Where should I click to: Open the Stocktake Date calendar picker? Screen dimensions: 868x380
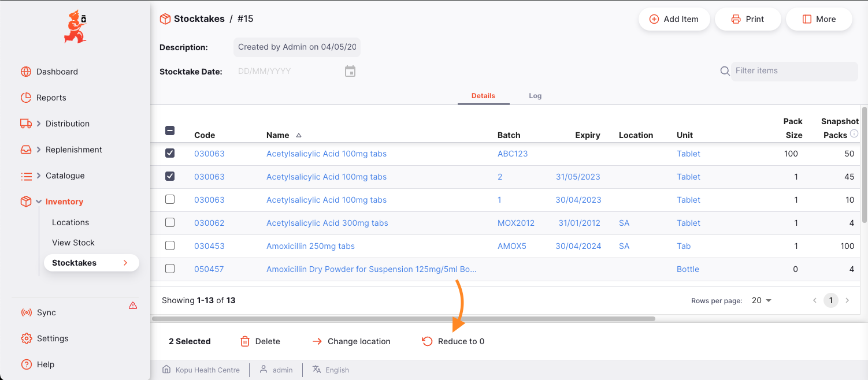tap(350, 72)
